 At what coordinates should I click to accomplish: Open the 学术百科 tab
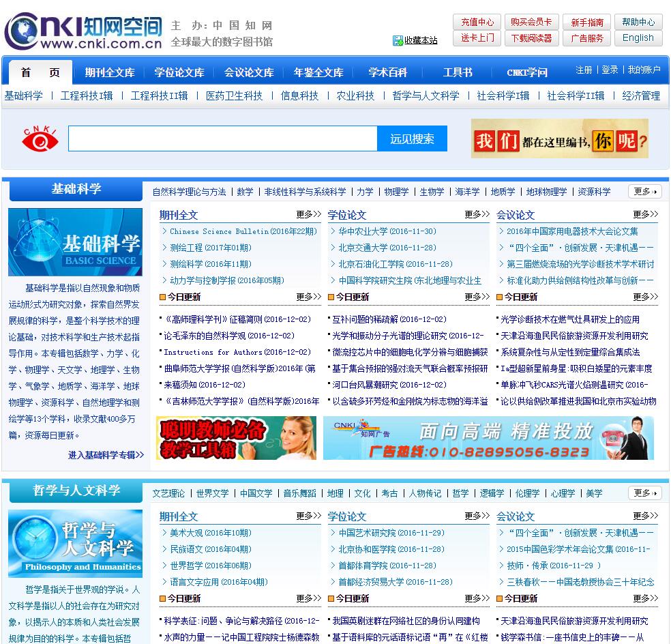[388, 72]
